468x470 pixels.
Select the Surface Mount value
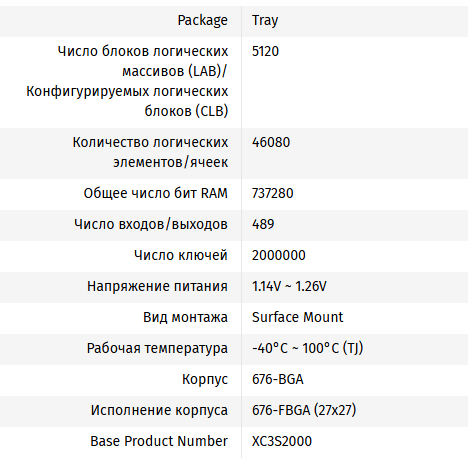[297, 317]
